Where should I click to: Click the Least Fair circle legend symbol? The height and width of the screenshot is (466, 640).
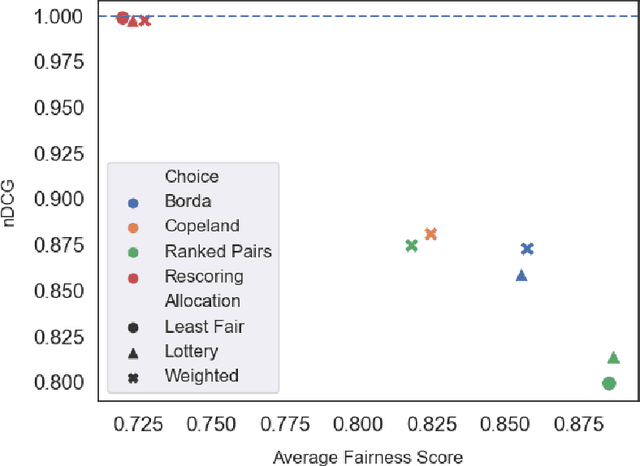pos(133,327)
